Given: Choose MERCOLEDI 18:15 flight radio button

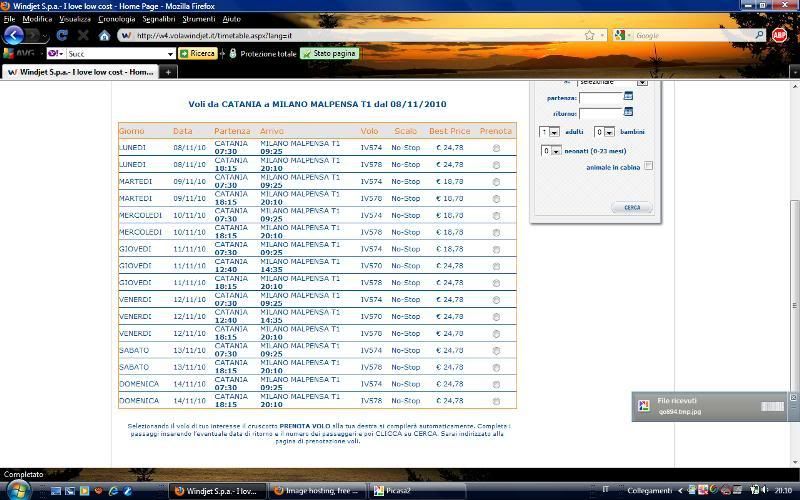Looking at the screenshot, I should [496, 232].
